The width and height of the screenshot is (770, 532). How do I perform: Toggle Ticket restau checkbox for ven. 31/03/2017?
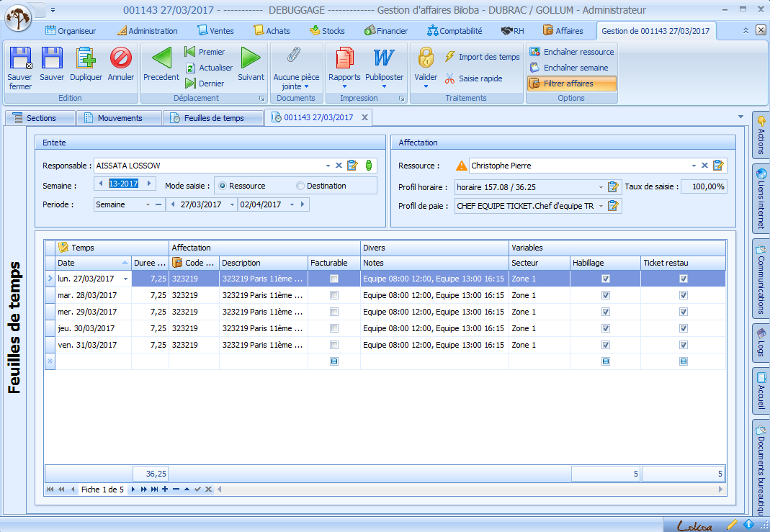coord(684,345)
